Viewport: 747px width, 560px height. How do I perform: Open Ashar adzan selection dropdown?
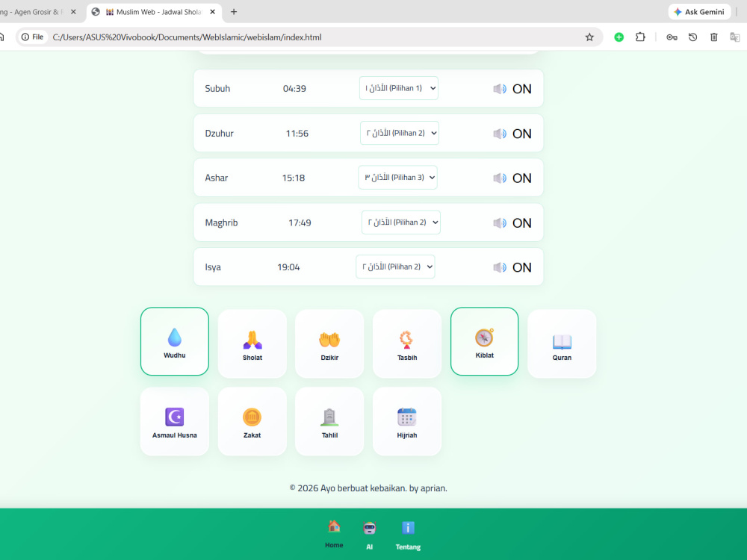click(x=398, y=177)
